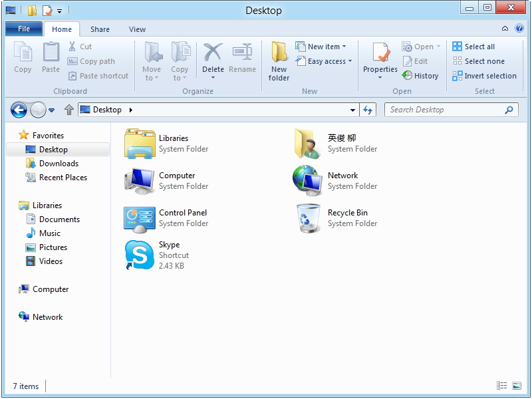Open Properties with the checkmark icon
This screenshot has width=532, height=399.
(380, 53)
